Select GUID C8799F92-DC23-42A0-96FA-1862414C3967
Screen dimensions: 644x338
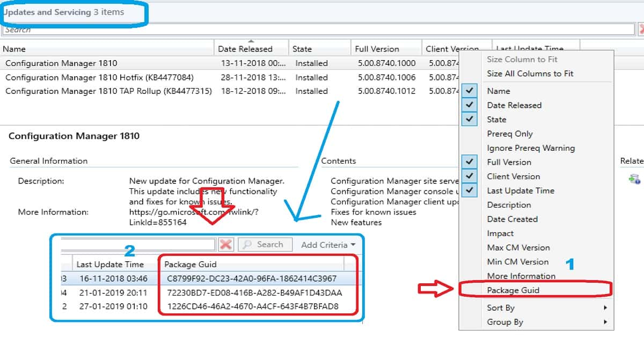pyautogui.click(x=252, y=278)
